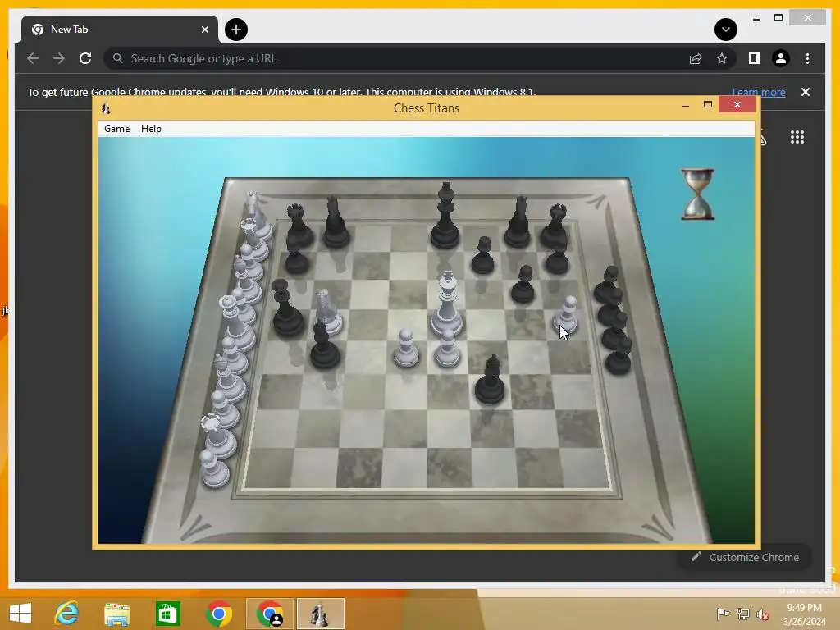Dismiss the Chrome update infobar
This screenshot has width=840, height=630.
pos(806,92)
